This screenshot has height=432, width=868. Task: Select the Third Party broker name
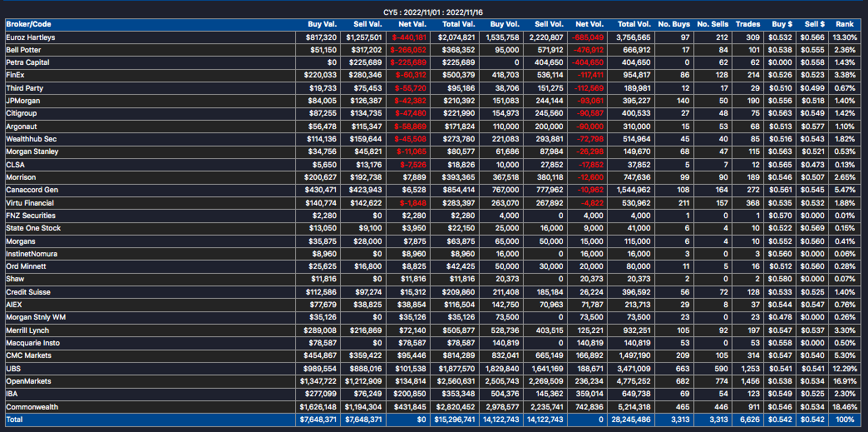tap(24, 87)
